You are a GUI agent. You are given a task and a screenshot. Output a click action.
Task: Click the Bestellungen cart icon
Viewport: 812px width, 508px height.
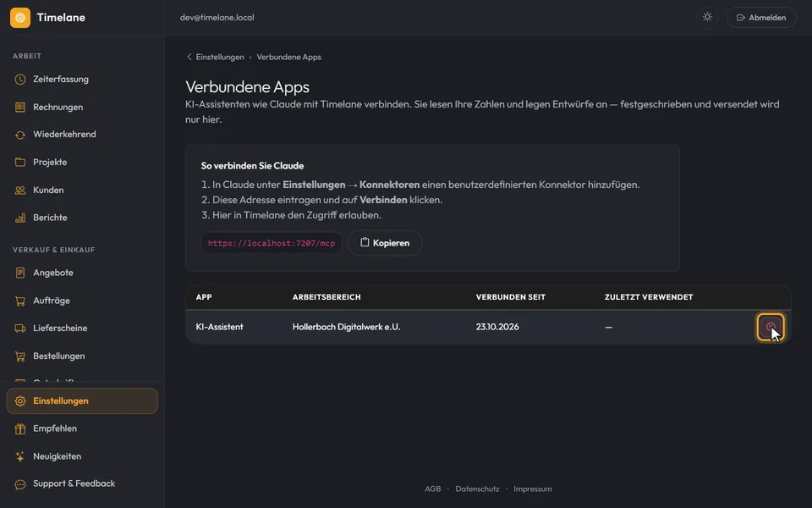[x=20, y=356]
